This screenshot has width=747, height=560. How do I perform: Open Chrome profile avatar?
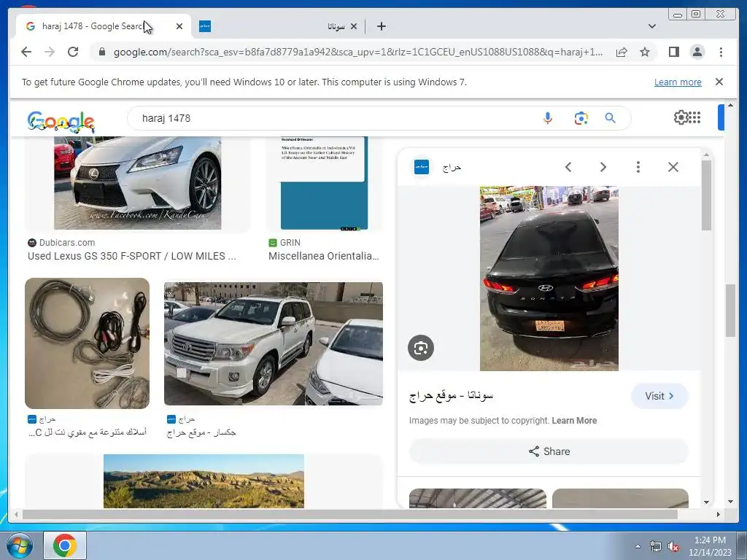[x=697, y=52]
